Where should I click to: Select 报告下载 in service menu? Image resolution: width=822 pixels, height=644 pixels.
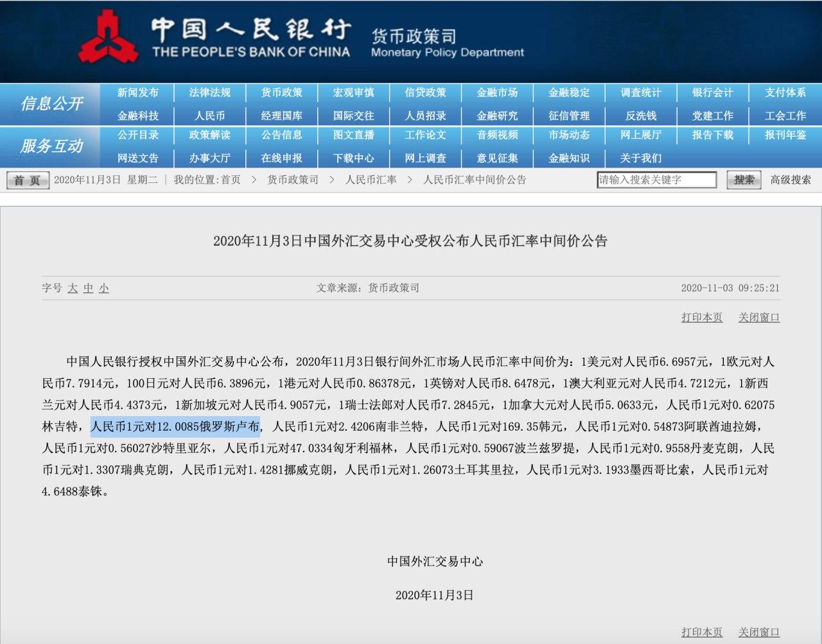[713, 135]
